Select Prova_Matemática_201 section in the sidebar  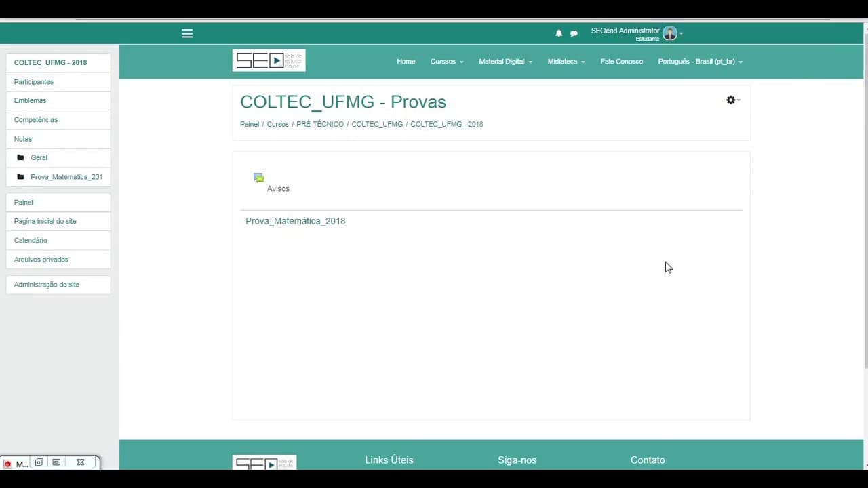click(x=58, y=177)
